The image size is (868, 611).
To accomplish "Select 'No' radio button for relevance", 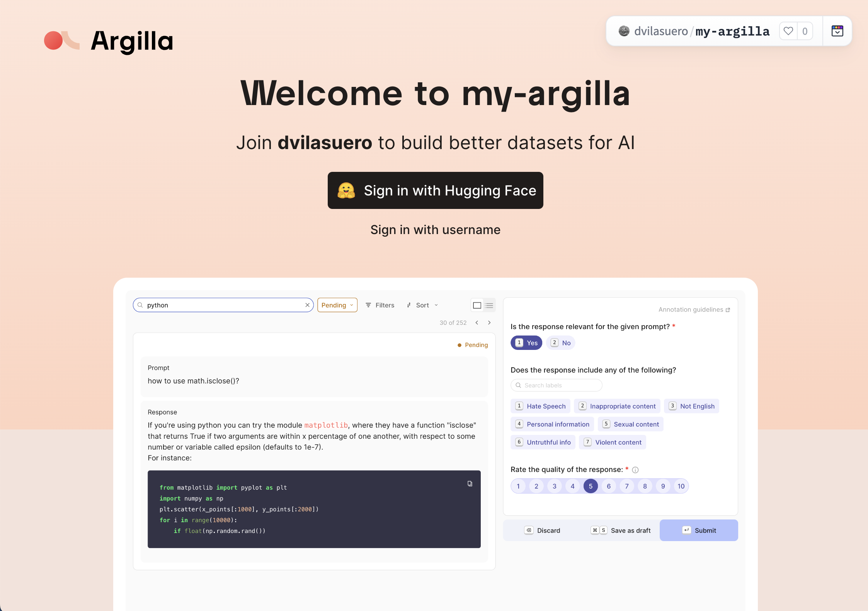I will pyautogui.click(x=562, y=343).
